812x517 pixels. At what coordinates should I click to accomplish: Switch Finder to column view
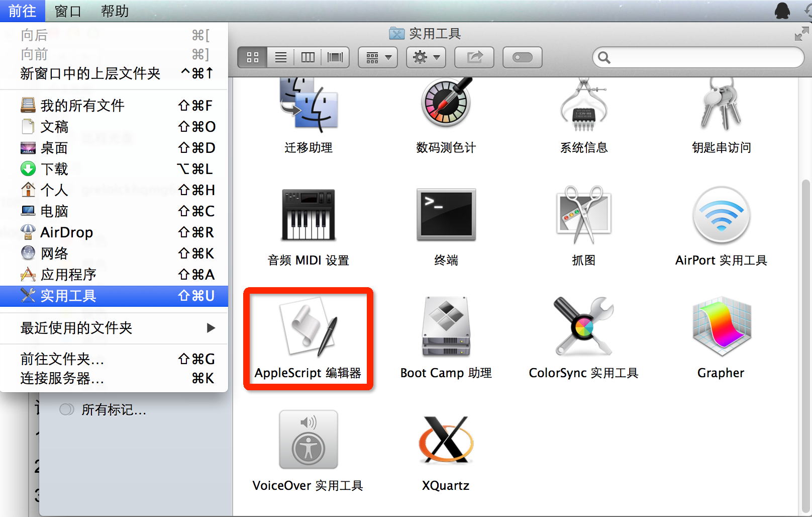point(308,57)
